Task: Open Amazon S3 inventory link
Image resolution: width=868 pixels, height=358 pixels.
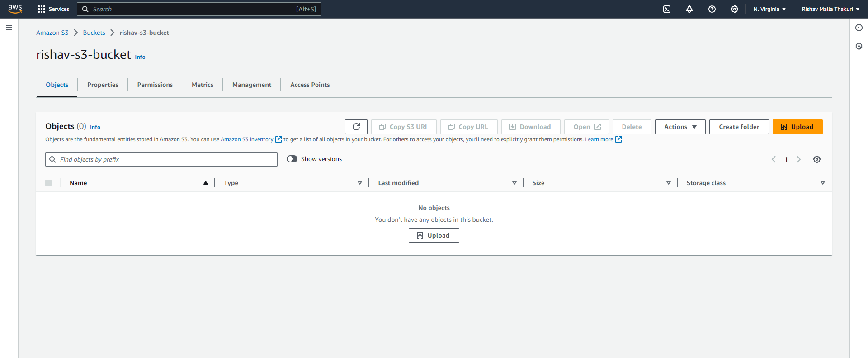Action: pyautogui.click(x=247, y=139)
